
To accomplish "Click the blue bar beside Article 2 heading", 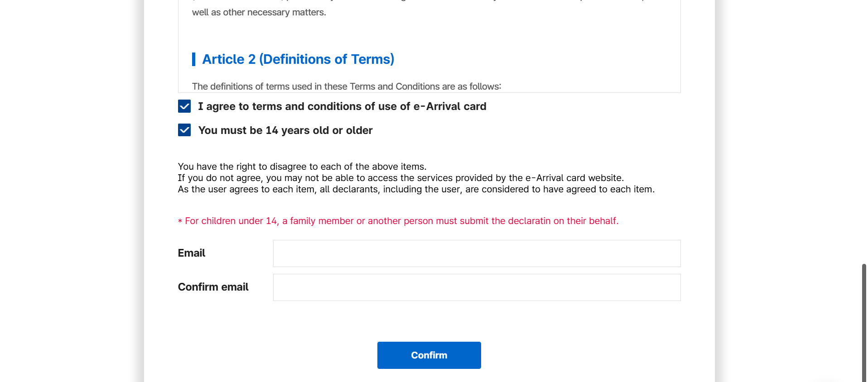I will pyautogui.click(x=194, y=59).
